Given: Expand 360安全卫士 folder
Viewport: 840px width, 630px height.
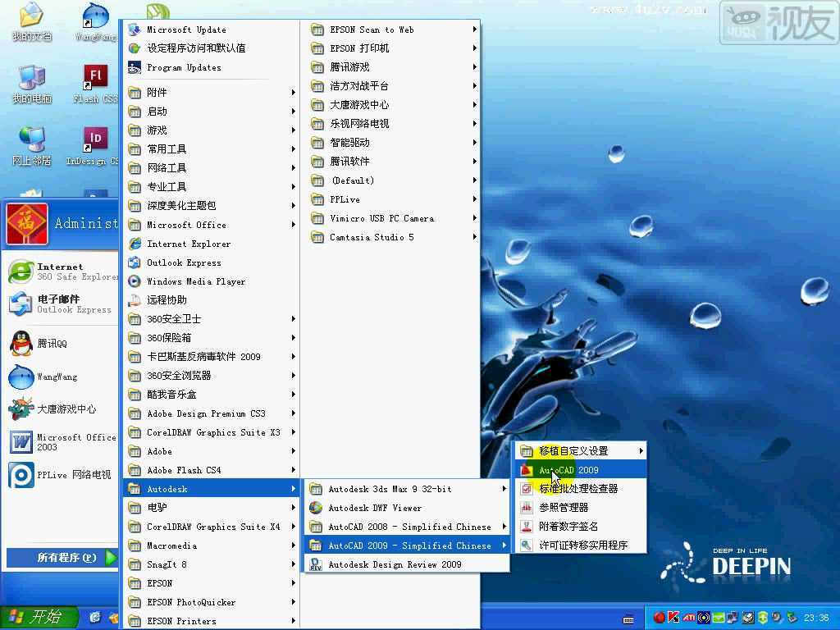Looking at the screenshot, I should click(211, 319).
